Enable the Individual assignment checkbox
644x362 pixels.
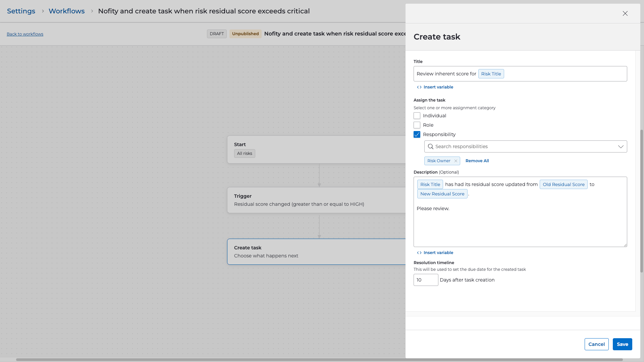coord(417,116)
